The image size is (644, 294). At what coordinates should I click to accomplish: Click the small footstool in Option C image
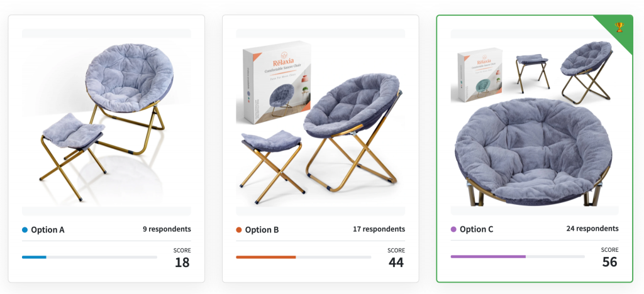[x=532, y=72]
